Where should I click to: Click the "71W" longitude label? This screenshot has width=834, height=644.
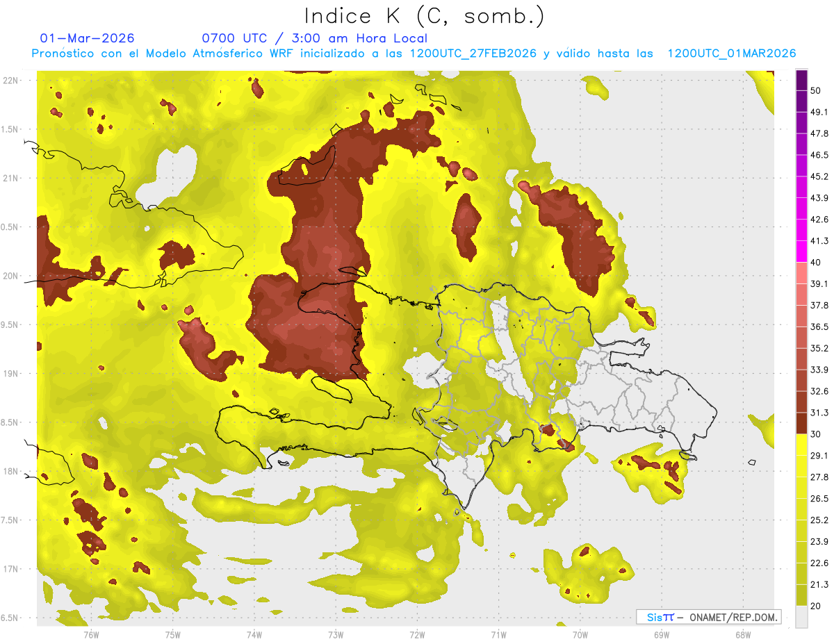pyautogui.click(x=498, y=634)
